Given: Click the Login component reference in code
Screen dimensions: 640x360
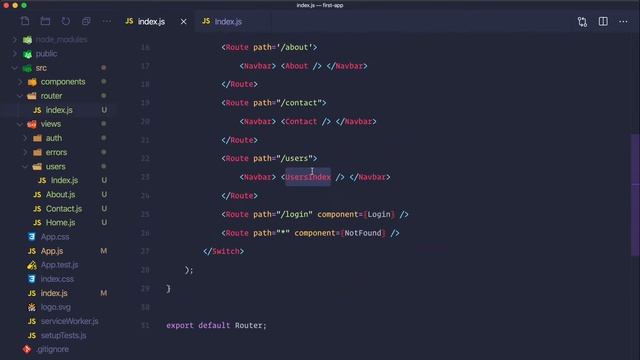Looking at the screenshot, I should click(x=379, y=214).
